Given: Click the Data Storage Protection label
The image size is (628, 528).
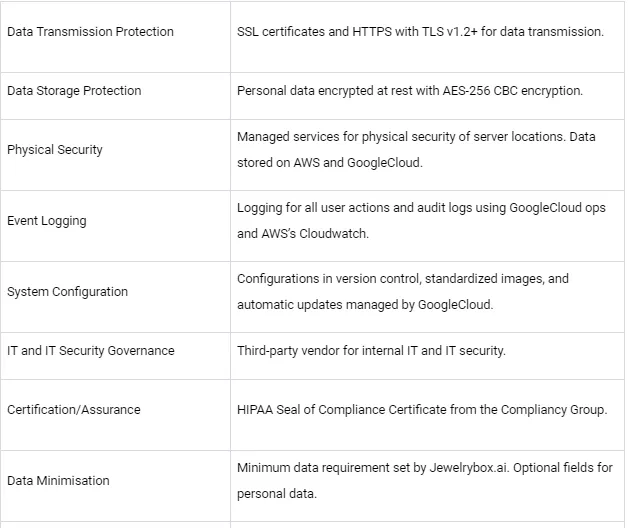Looking at the screenshot, I should click(74, 91).
